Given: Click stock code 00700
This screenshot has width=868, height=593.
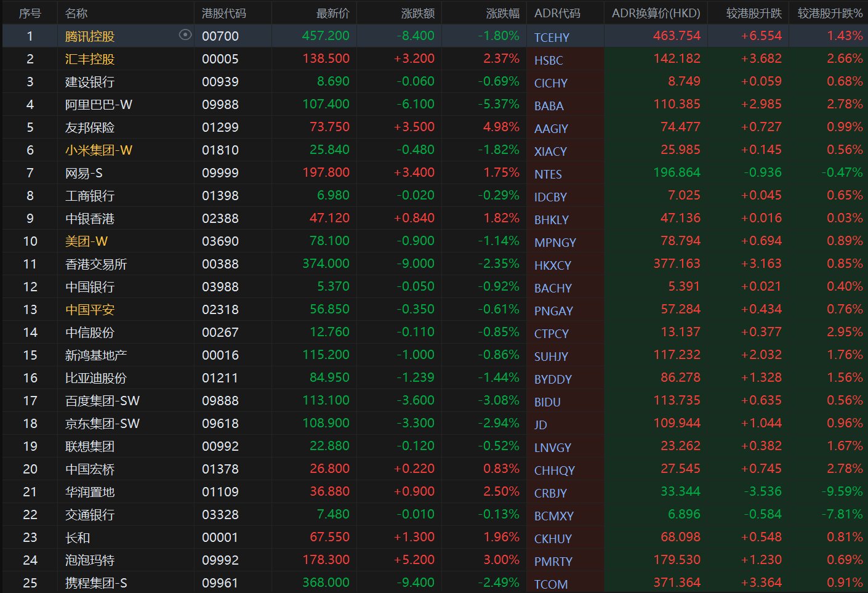Looking at the screenshot, I should pos(220,36).
